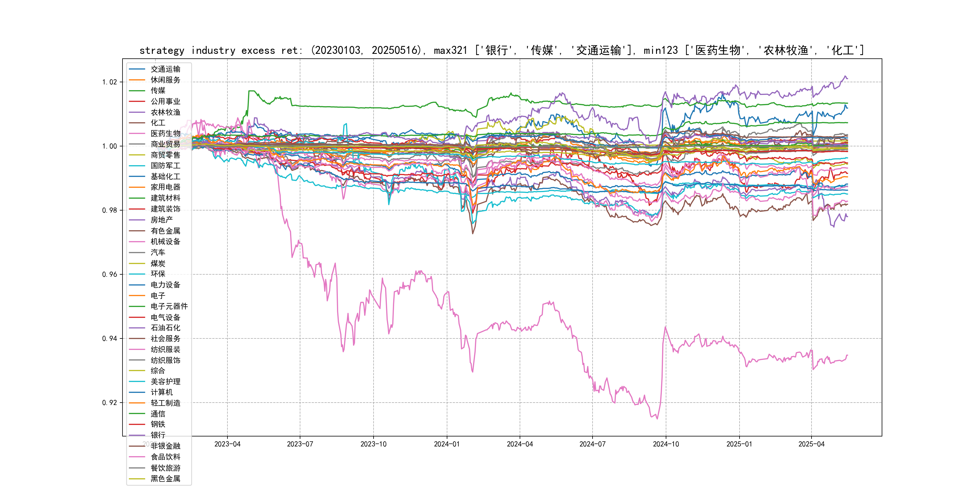Click the 2023-07 x-axis date label
The height and width of the screenshot is (490, 980).
300,444
